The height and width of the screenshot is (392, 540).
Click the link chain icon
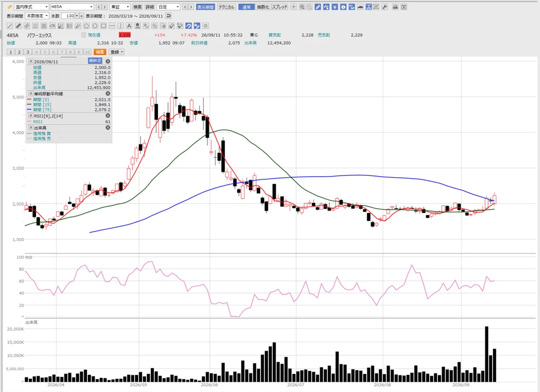[9, 7]
